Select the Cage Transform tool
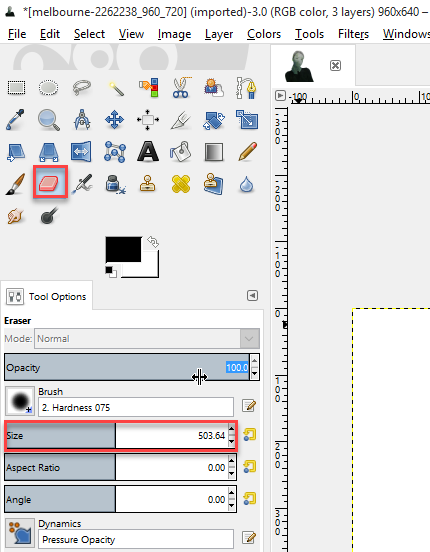The height and width of the screenshot is (552, 430). pos(115,152)
